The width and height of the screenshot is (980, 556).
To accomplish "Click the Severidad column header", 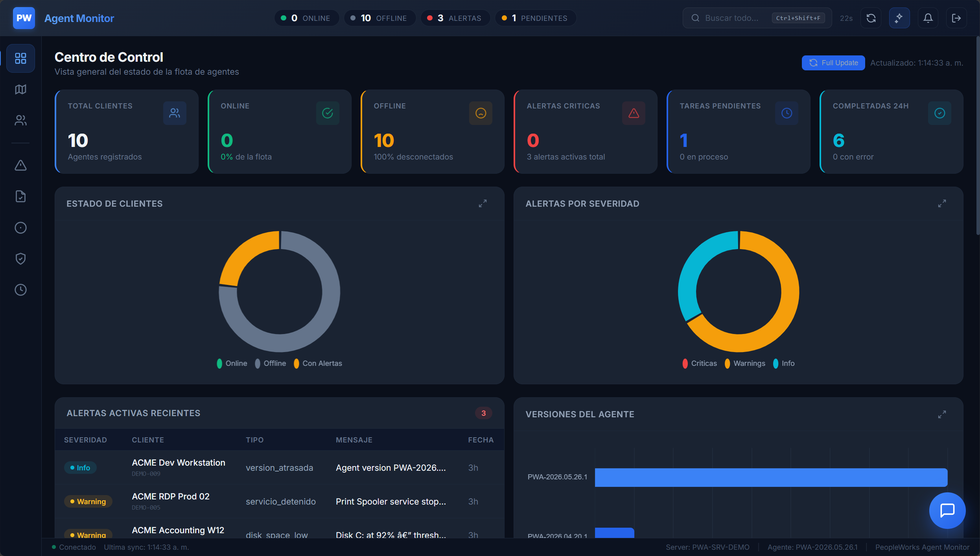I will click(x=85, y=440).
